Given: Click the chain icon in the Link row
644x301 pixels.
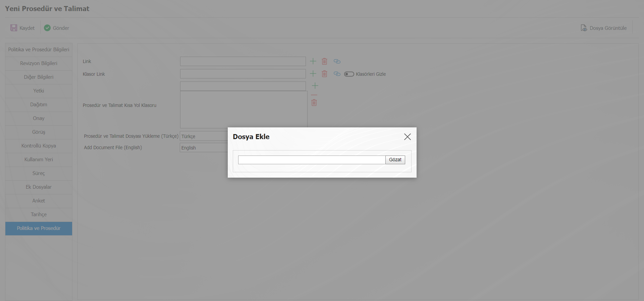Looking at the screenshot, I should click(x=337, y=61).
